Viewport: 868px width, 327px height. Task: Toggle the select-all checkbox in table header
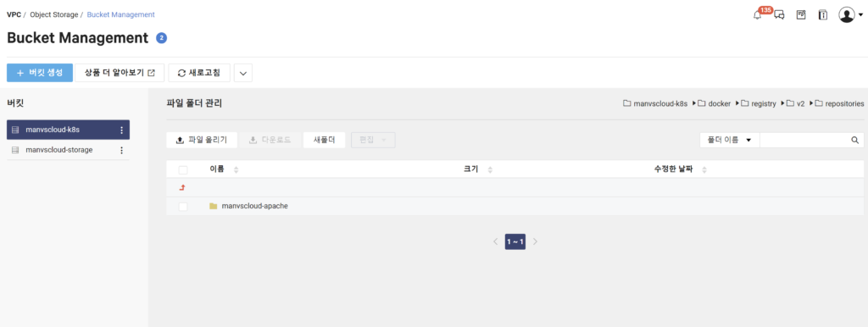(x=183, y=170)
